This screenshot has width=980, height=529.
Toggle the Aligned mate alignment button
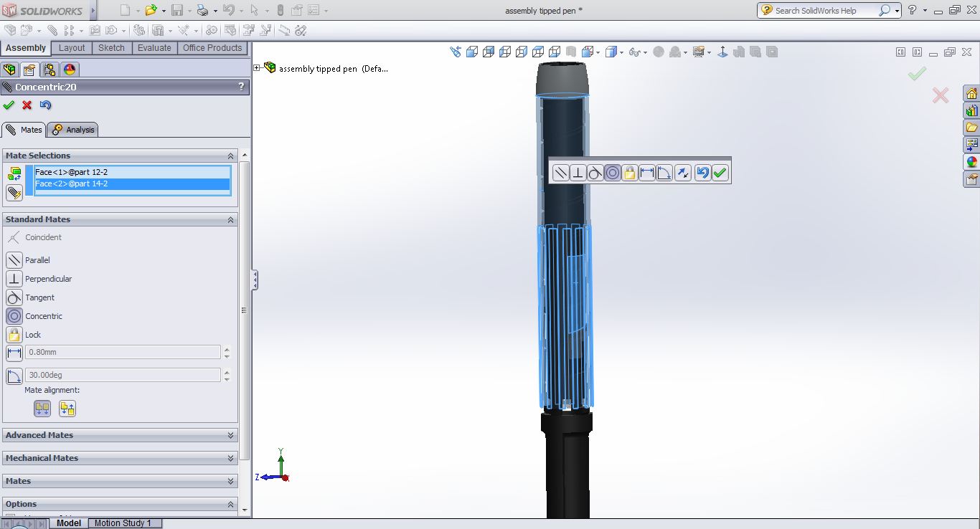[x=42, y=409]
